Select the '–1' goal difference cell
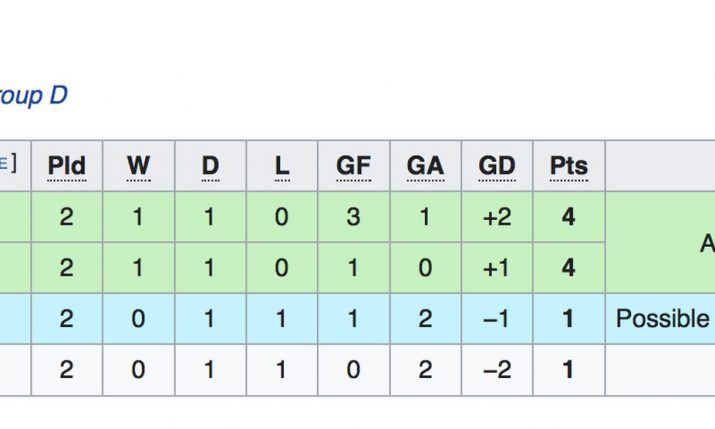Image resolution: width=715 pixels, height=429 pixels. (497, 319)
